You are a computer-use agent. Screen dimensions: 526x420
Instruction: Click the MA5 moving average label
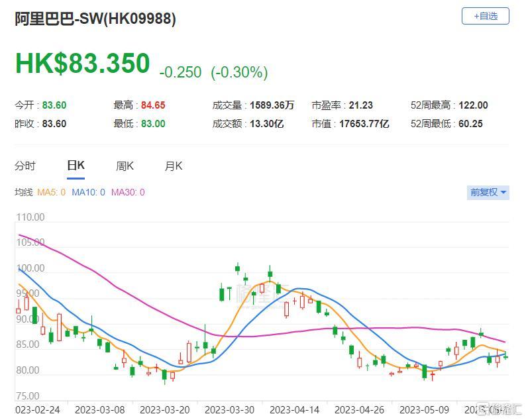[x=51, y=192]
